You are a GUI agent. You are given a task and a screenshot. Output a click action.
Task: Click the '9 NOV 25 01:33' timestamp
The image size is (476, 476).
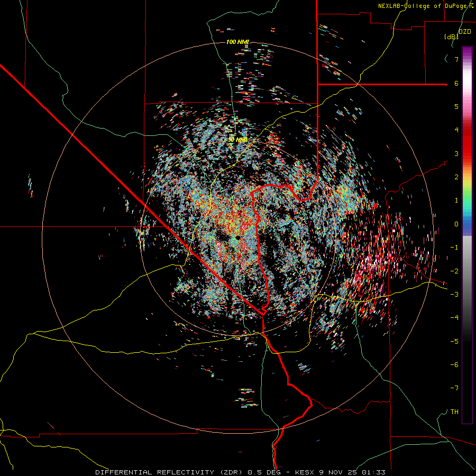(x=352, y=472)
